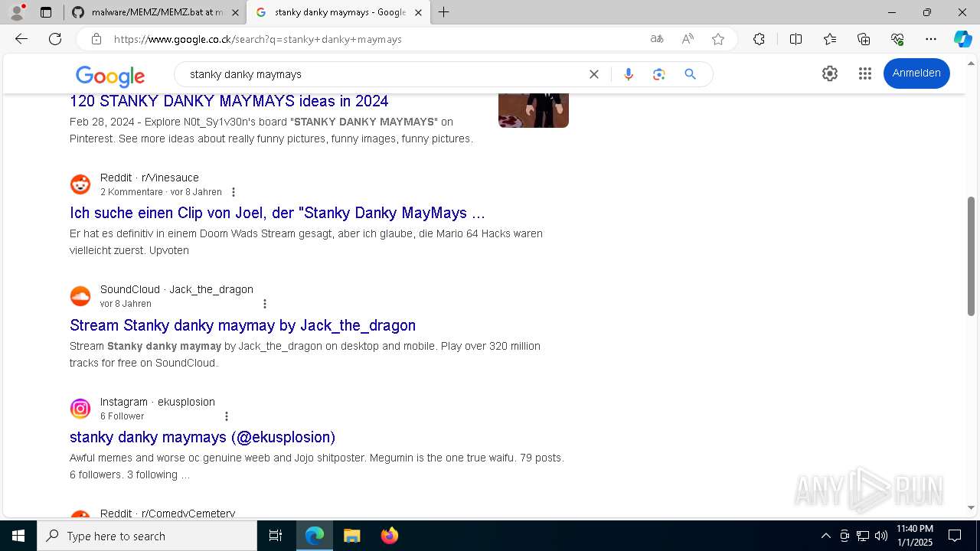
Task: Click the Reddit r/Vinesauce site icon
Action: coord(80,184)
